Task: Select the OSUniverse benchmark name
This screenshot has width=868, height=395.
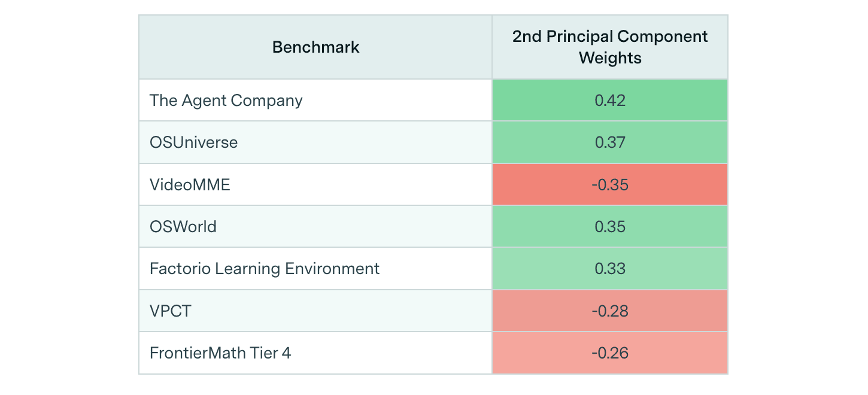Action: point(193,142)
